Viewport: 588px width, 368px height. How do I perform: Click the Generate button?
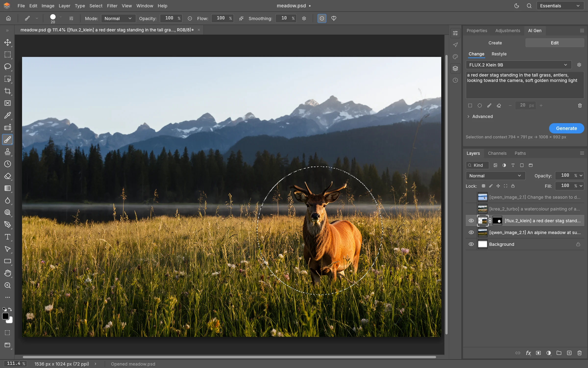566,128
